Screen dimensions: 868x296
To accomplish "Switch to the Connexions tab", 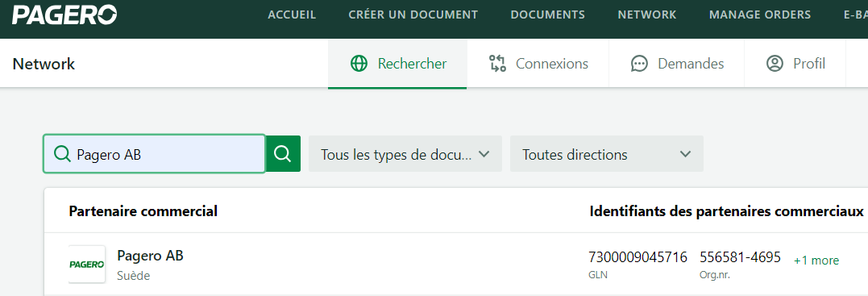I will click(x=538, y=64).
